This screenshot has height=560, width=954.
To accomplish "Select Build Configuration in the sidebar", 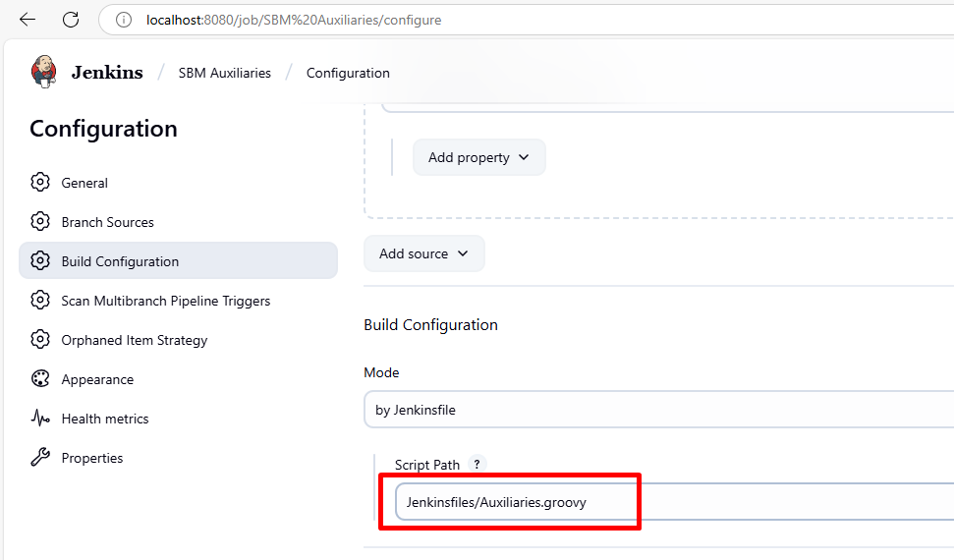I will coord(120,261).
